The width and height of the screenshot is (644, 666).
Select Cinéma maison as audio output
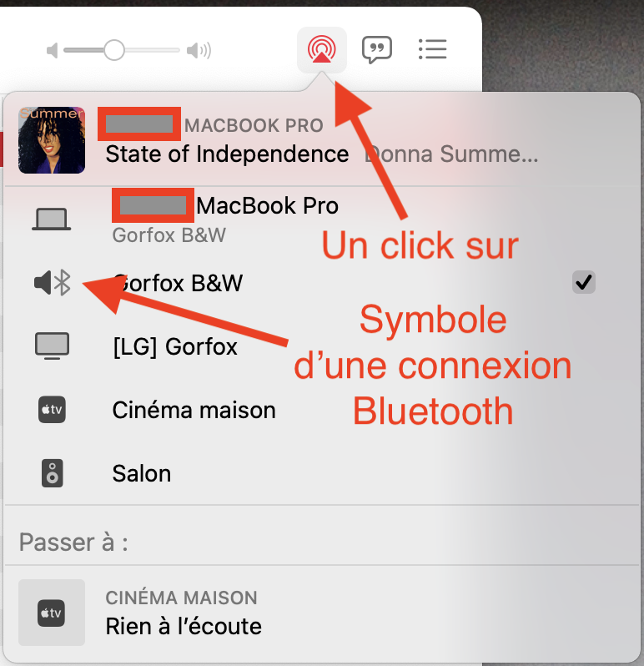tap(322, 410)
